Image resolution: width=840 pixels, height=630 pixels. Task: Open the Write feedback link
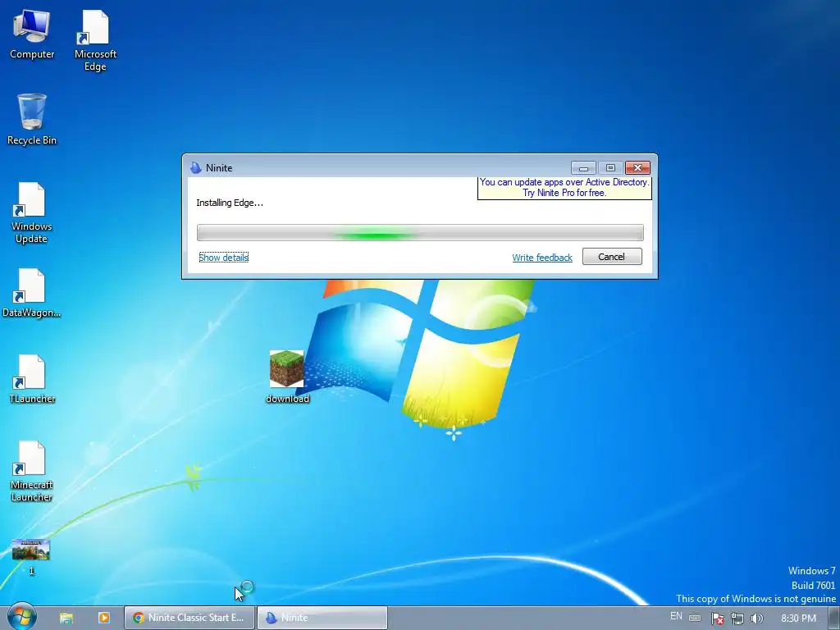(x=541, y=258)
